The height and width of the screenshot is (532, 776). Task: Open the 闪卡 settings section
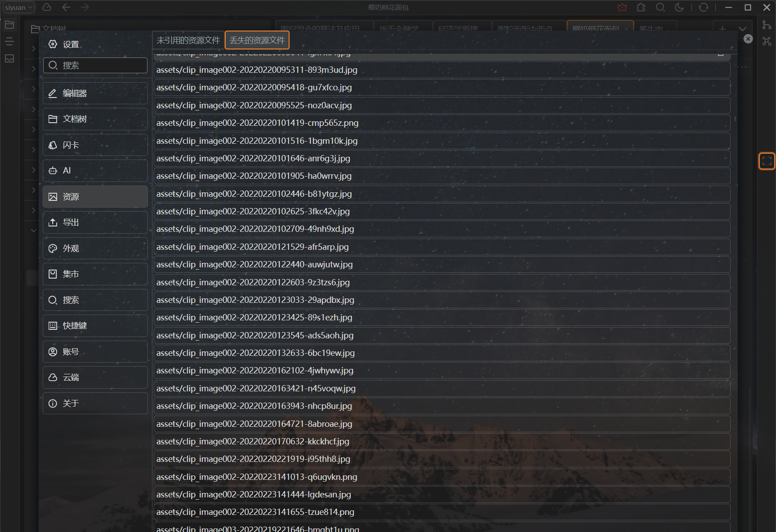[x=95, y=145]
